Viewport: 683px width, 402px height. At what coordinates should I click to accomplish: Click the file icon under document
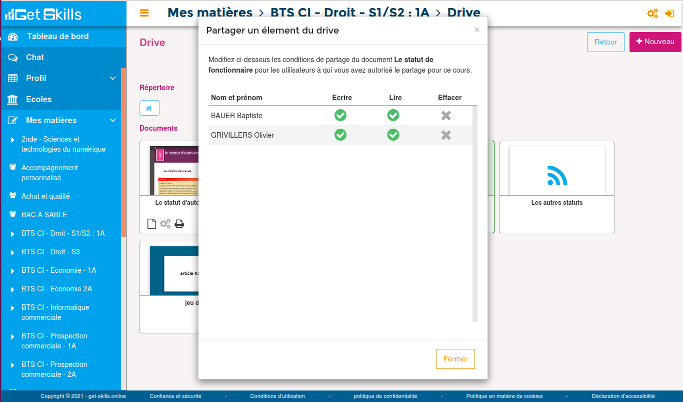152,224
